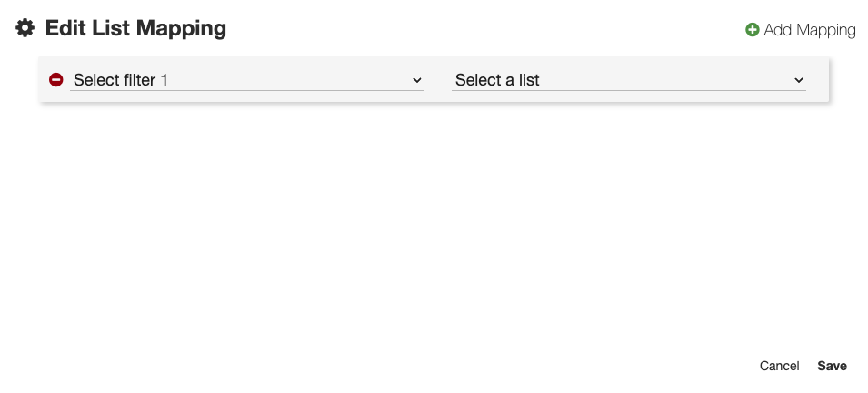Remove the mapping with the red minus icon
This screenshot has width=868, height=393.
pyautogui.click(x=56, y=80)
